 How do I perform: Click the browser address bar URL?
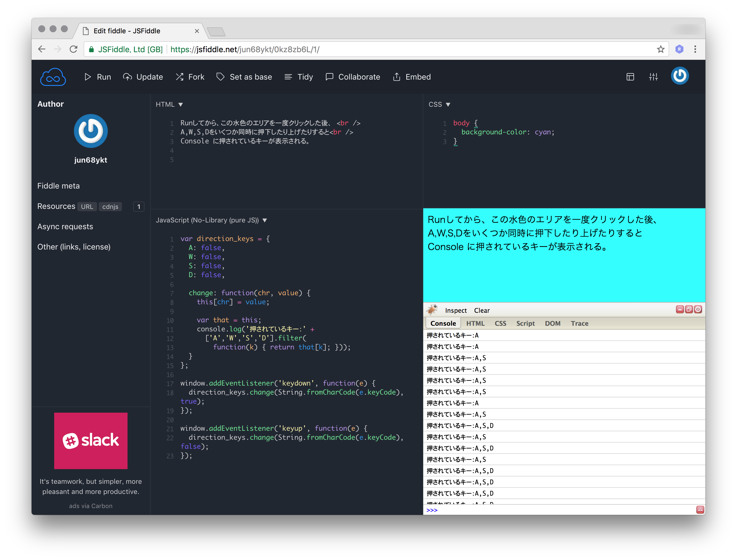pyautogui.click(x=245, y=49)
